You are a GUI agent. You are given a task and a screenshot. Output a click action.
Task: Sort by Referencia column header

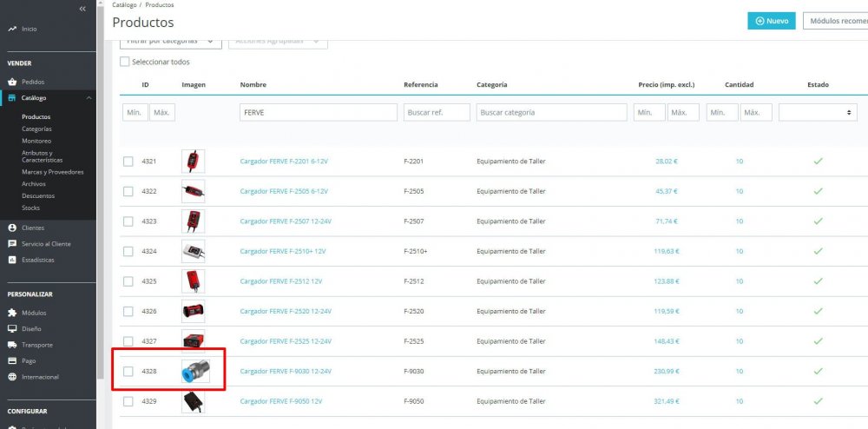(x=421, y=85)
